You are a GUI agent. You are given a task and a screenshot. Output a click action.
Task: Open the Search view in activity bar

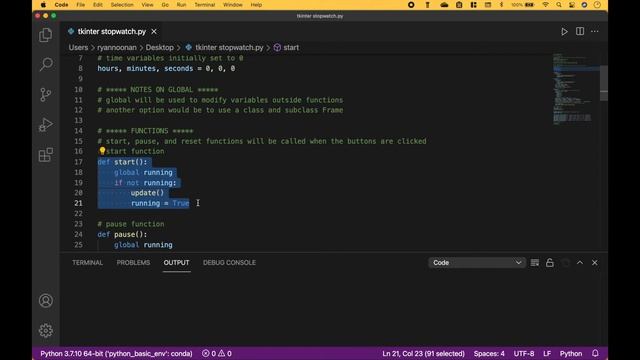[46, 64]
